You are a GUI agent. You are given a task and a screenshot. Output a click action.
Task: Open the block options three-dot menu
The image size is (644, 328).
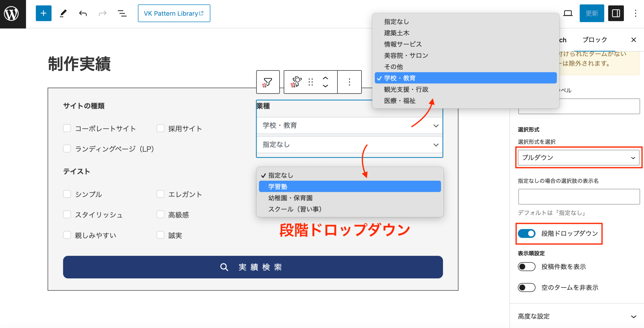click(349, 82)
